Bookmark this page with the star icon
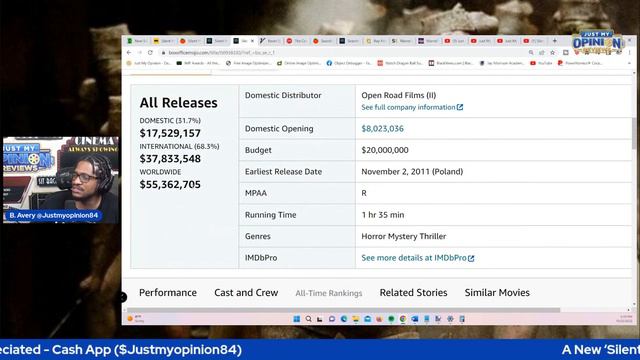This screenshot has width=640, height=360. 553,53
